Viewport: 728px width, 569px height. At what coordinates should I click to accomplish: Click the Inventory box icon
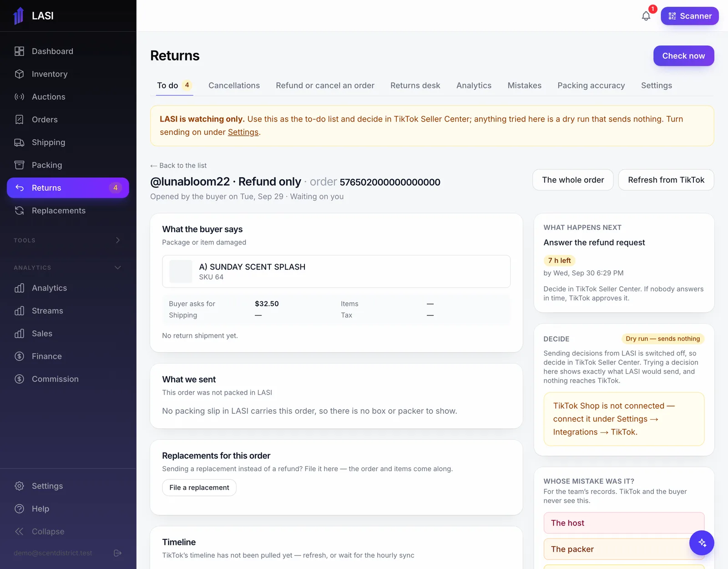pyautogui.click(x=19, y=74)
